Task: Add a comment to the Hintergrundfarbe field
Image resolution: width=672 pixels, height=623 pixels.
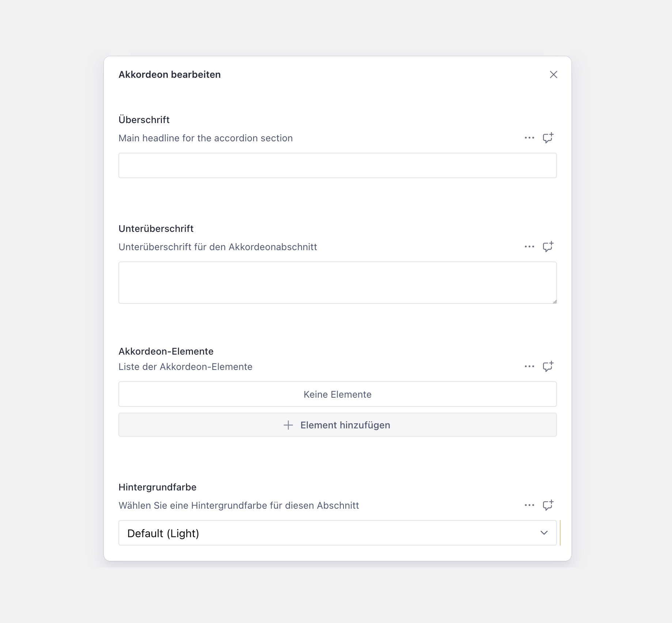Action: 548,505
